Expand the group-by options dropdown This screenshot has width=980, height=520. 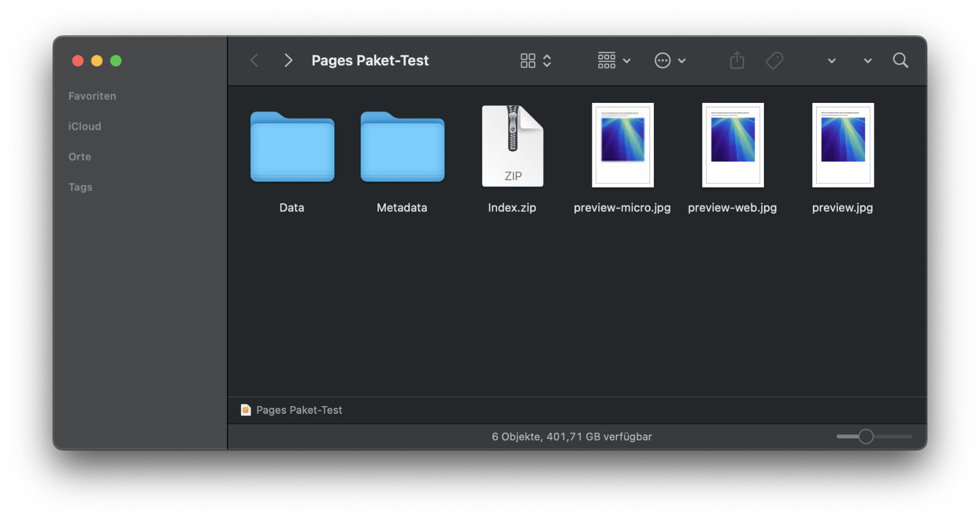pos(614,60)
